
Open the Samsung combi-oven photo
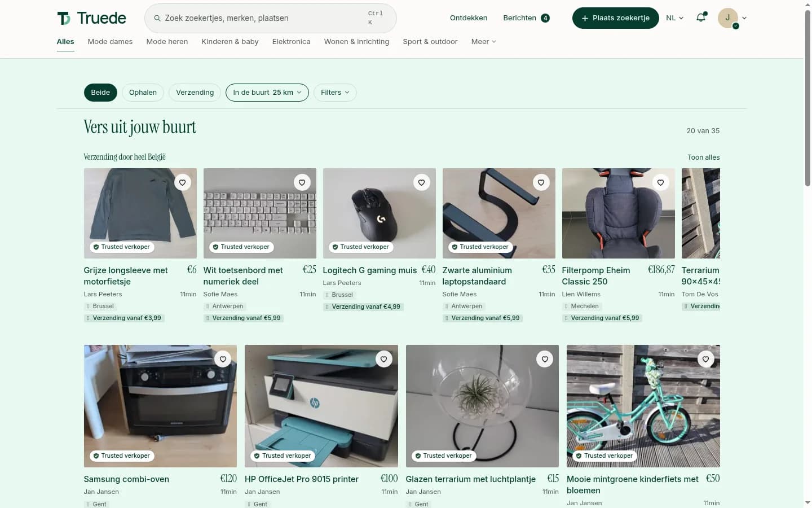(x=160, y=406)
